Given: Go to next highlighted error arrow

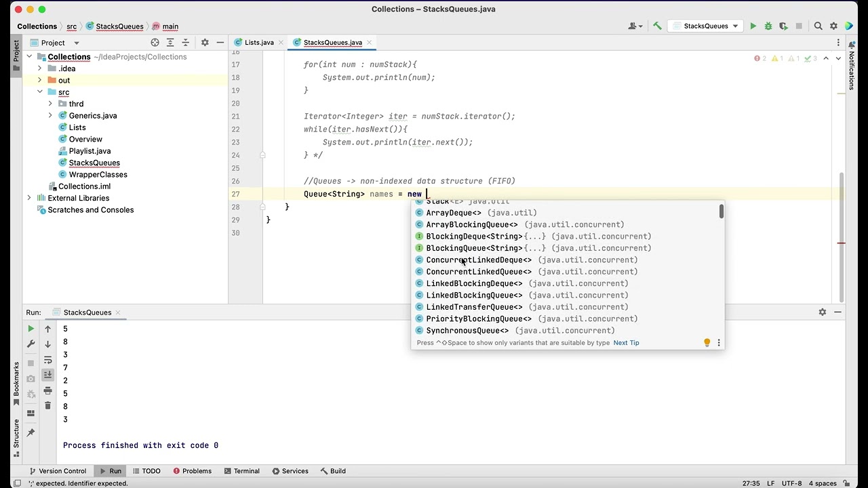Looking at the screenshot, I should 839,59.
